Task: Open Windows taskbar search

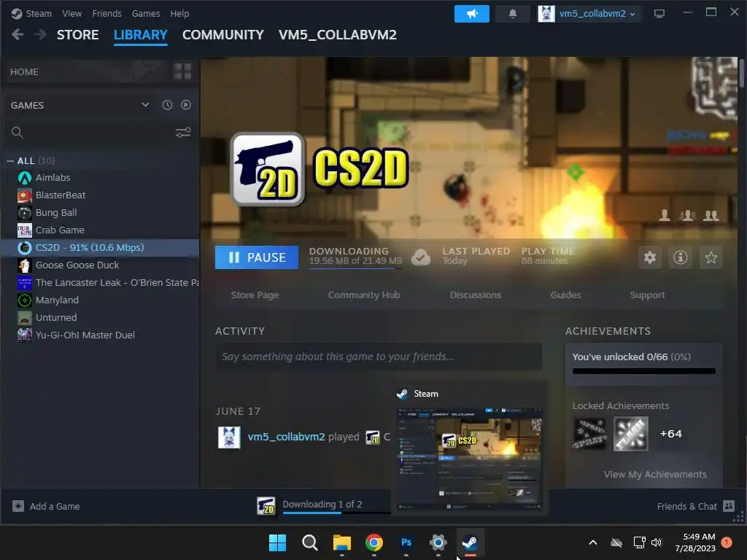Action: pyautogui.click(x=309, y=542)
